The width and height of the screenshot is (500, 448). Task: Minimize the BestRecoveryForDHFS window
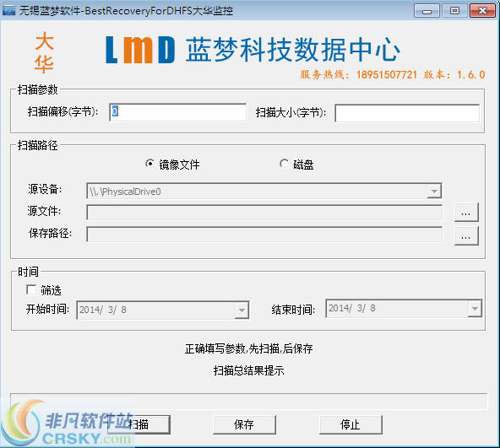pyautogui.click(x=427, y=11)
